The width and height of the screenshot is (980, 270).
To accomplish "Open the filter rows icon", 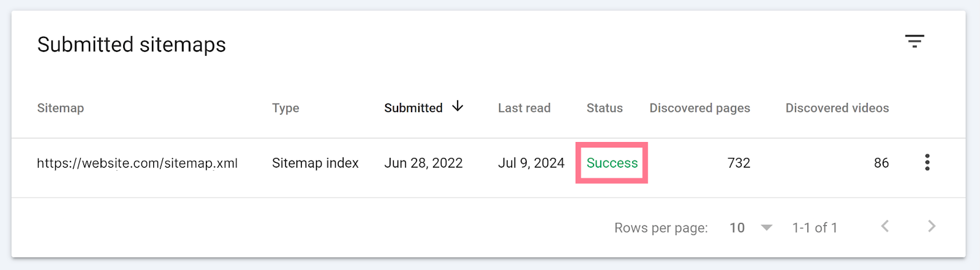I will pyautogui.click(x=914, y=41).
